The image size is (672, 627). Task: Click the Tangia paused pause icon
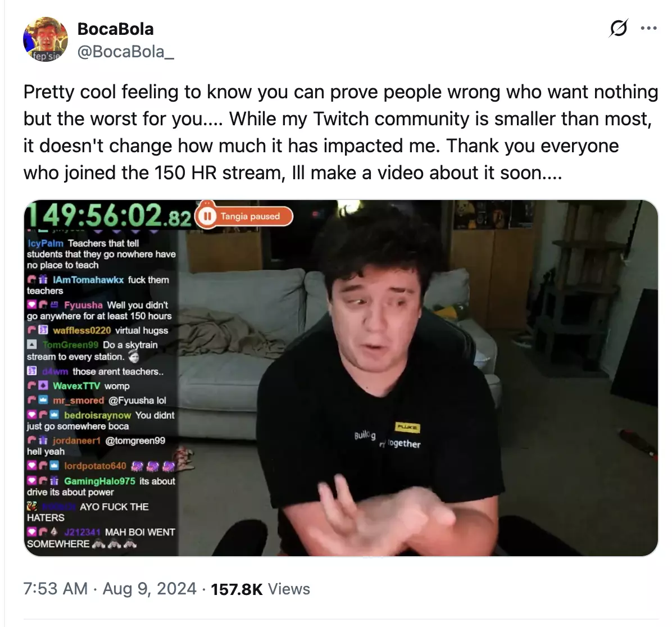[207, 216]
